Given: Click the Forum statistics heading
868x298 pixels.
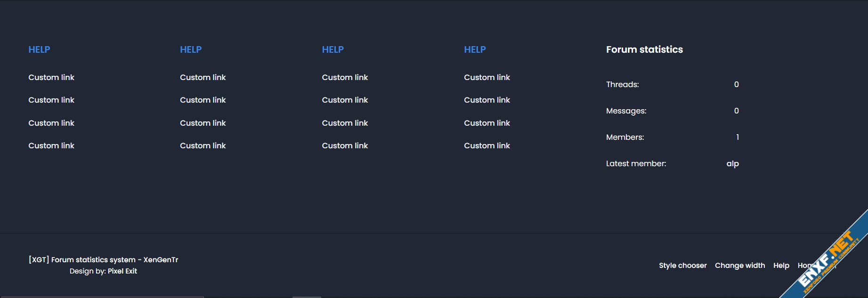Looking at the screenshot, I should pyautogui.click(x=644, y=50).
